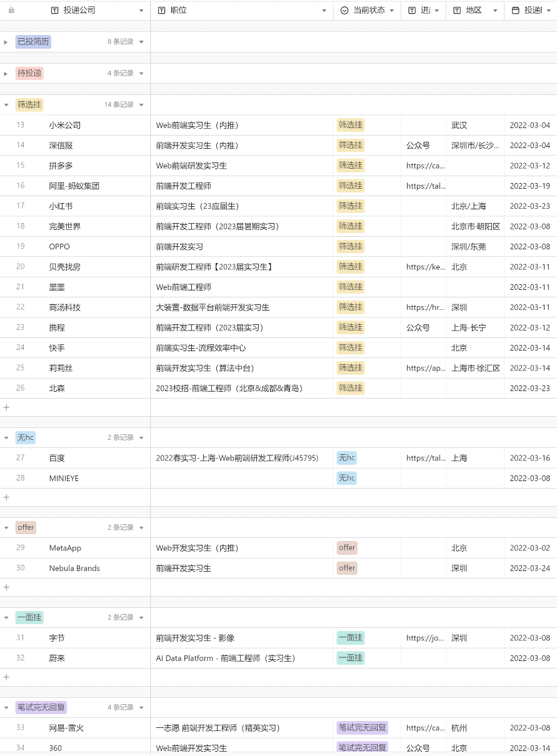Collapse the 笔试完无回复 group

(x=6, y=707)
